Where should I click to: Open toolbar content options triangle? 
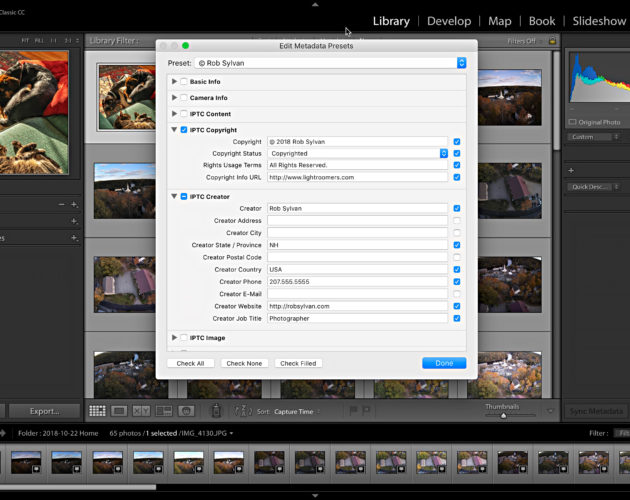click(550, 411)
